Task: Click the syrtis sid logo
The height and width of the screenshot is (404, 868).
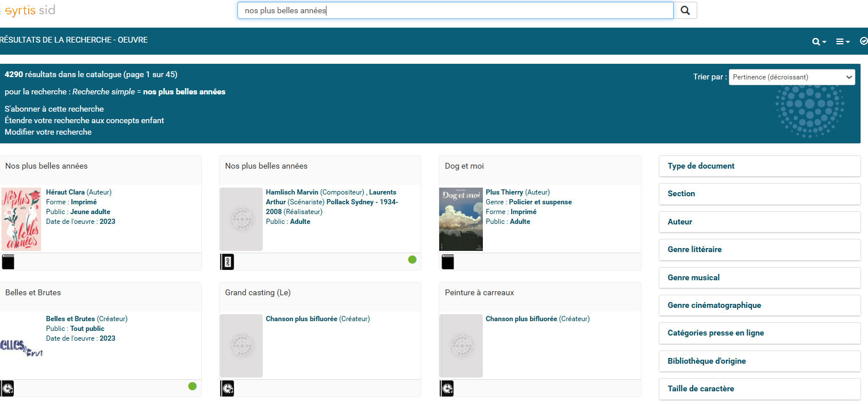Action: tap(29, 10)
